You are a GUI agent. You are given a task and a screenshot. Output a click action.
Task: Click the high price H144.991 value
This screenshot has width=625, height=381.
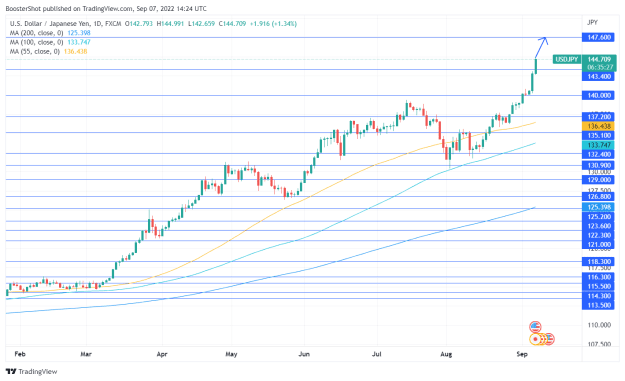pyautogui.click(x=170, y=24)
